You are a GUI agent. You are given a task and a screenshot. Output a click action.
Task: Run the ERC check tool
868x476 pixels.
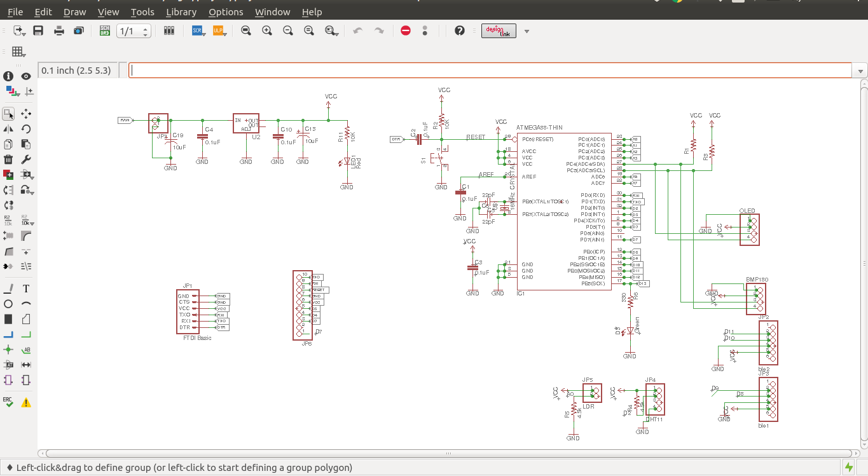click(8, 402)
